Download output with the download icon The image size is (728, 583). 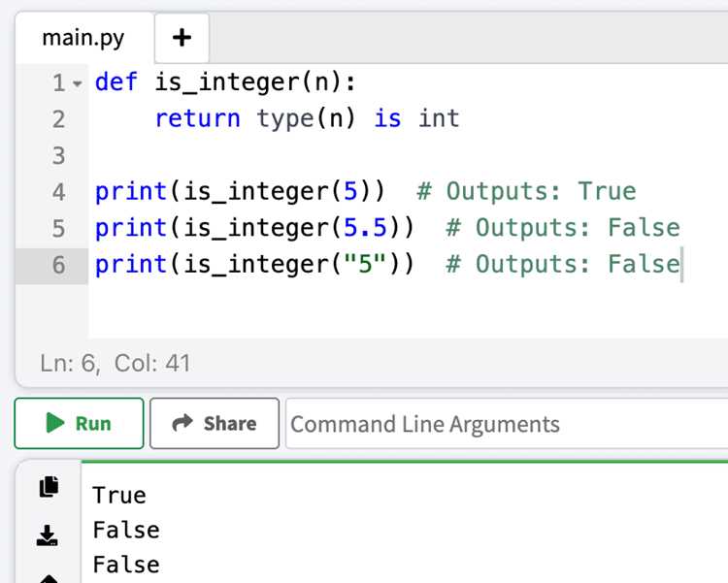coord(47,535)
